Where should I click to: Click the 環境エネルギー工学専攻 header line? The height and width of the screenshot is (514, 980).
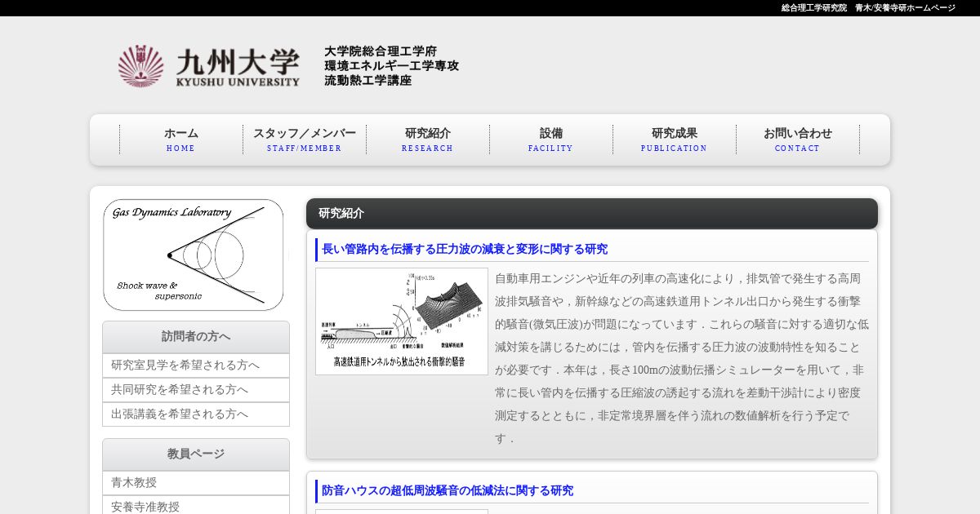pos(392,66)
